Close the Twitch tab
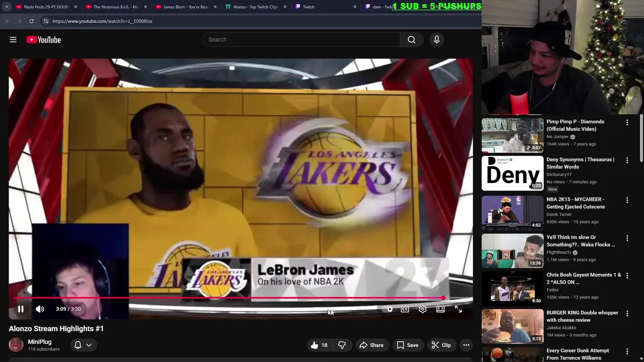The width and height of the screenshot is (644, 362). coord(355,7)
